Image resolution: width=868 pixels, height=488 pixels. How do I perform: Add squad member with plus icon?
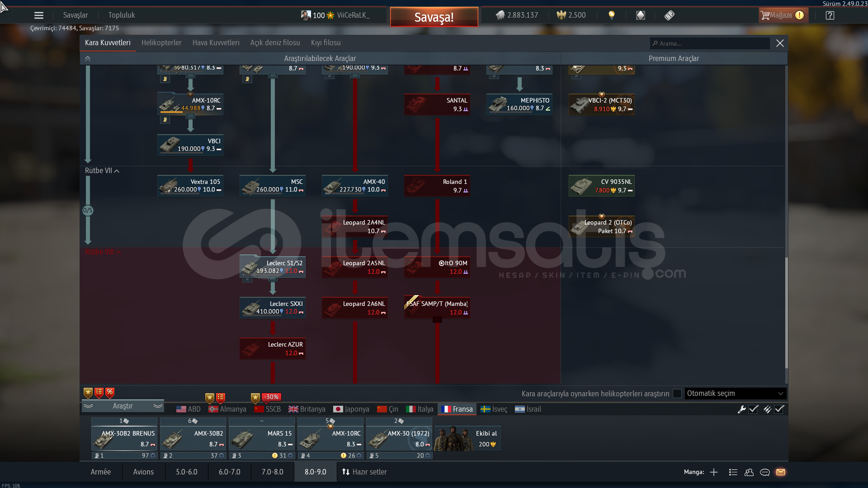pyautogui.click(x=714, y=472)
